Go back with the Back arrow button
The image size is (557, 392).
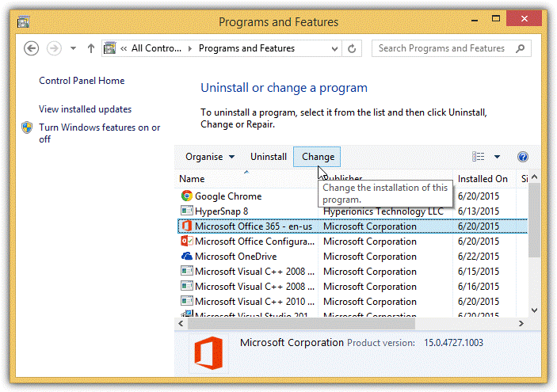coord(31,48)
